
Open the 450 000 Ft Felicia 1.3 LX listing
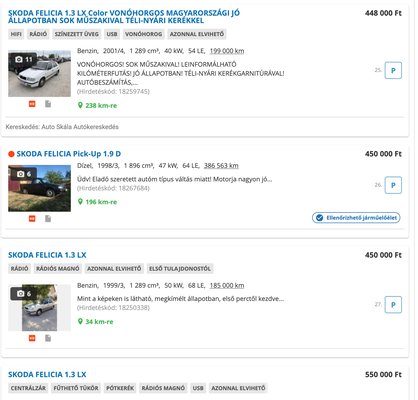47,255
